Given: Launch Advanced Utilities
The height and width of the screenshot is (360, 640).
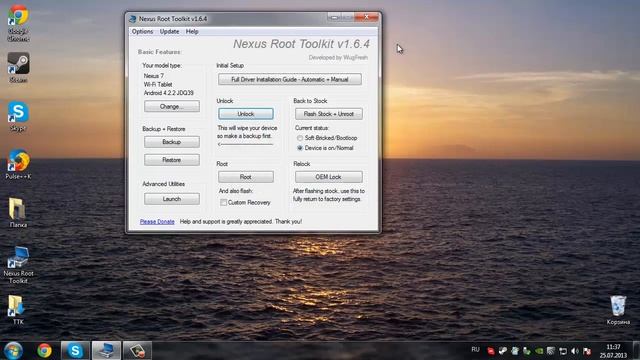Looking at the screenshot, I should [172, 199].
